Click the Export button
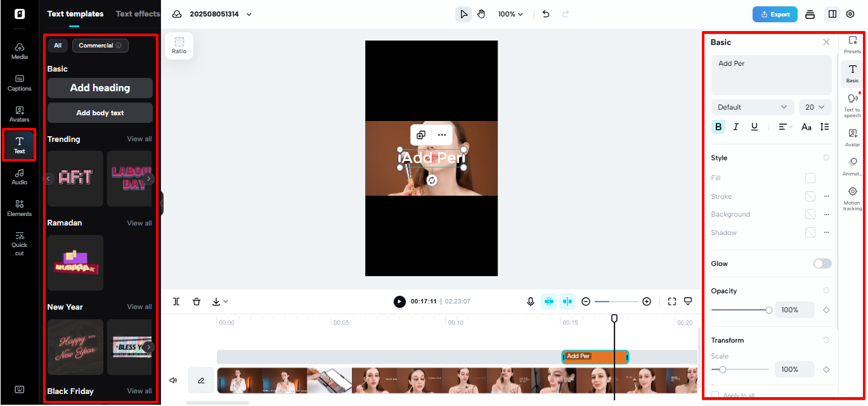 point(774,13)
